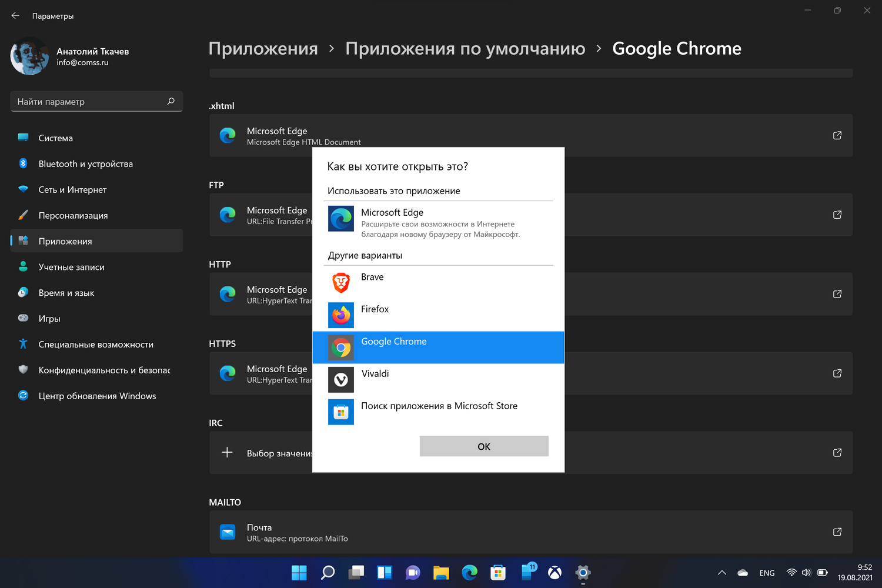The height and width of the screenshot is (588, 882).
Task: Open Игры settings section
Action: pos(96,319)
